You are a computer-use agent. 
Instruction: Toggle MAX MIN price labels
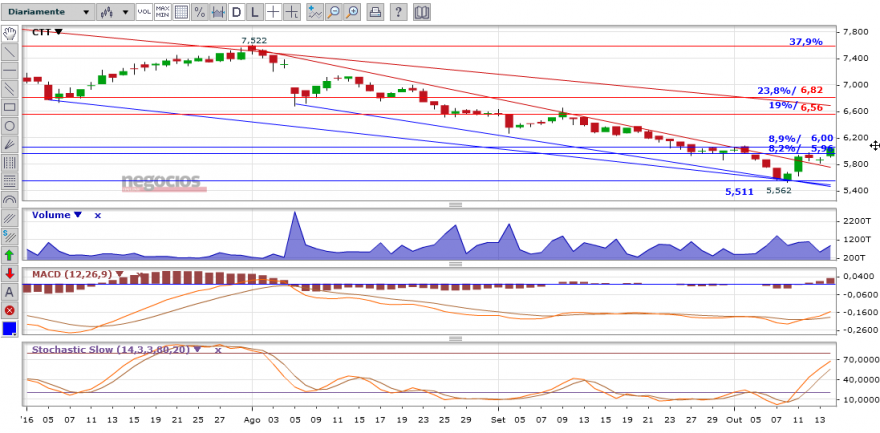tap(163, 12)
